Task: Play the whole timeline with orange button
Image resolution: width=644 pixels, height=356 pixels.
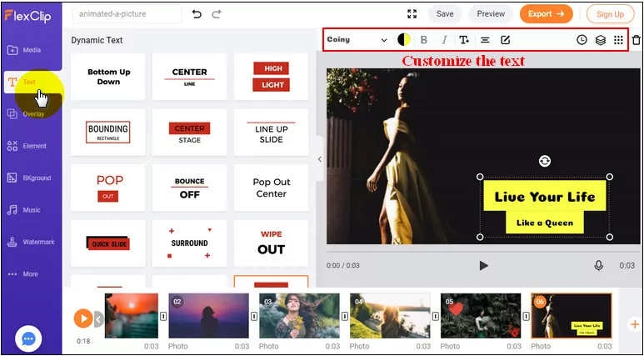Action: [x=83, y=318]
